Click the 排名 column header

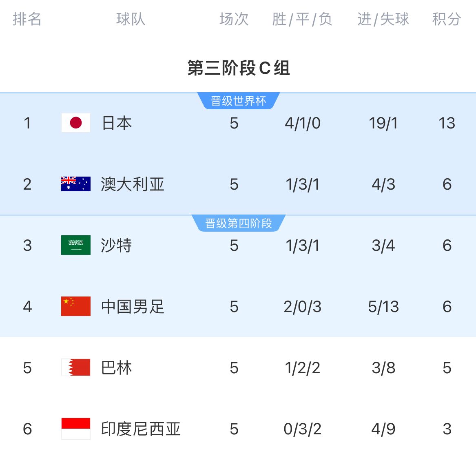click(27, 19)
